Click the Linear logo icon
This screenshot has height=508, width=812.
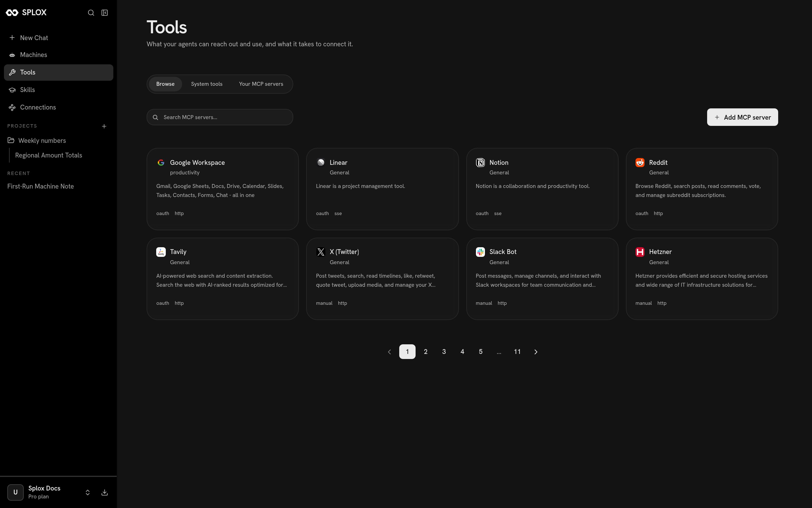click(x=321, y=163)
